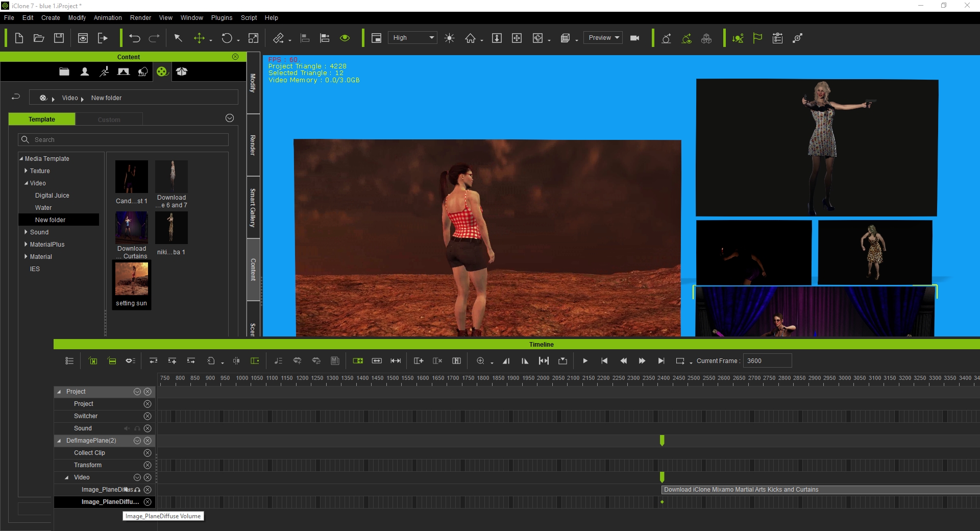Step to previous frame
The height and width of the screenshot is (531, 980).
[623, 361]
